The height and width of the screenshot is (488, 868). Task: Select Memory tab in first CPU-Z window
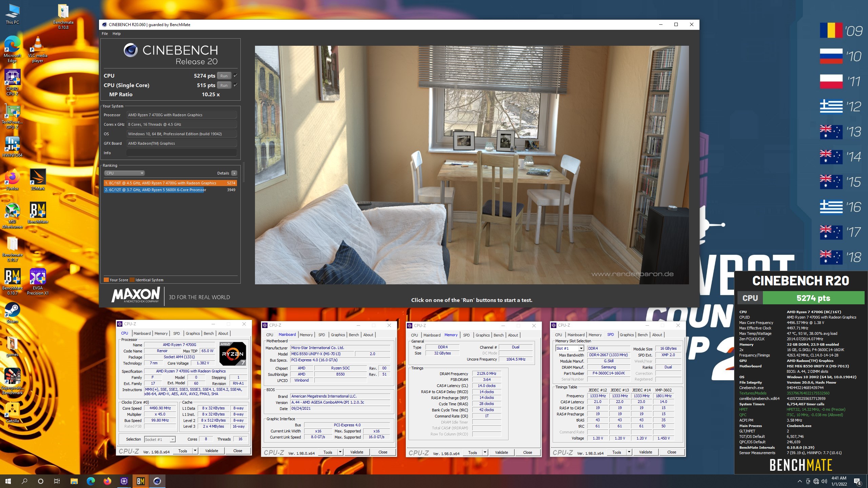161,333
